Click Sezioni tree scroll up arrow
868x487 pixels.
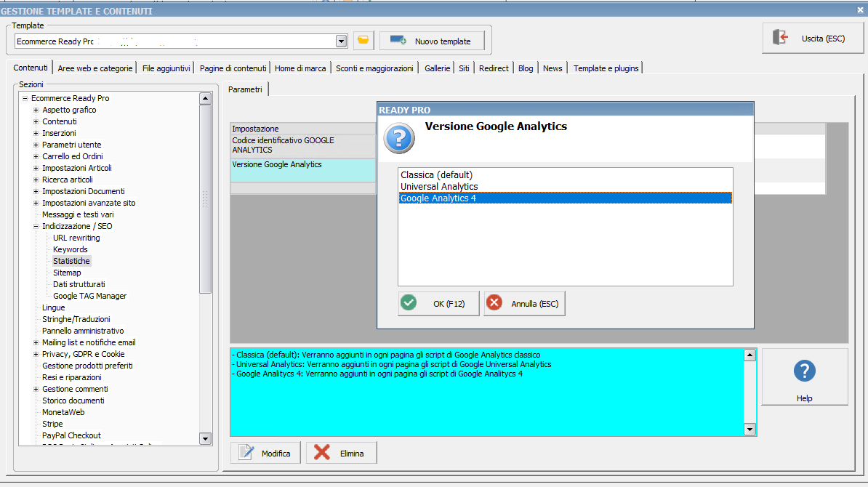pos(206,99)
